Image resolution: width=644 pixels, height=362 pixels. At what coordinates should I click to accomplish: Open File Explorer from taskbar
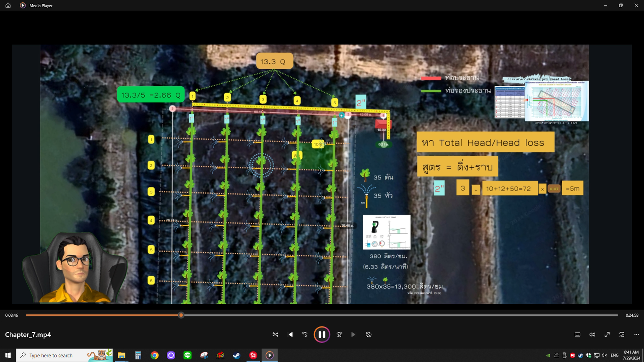click(122, 355)
